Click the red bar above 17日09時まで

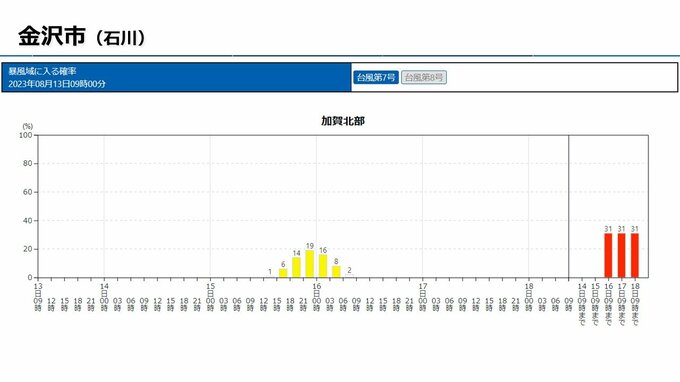pos(621,255)
